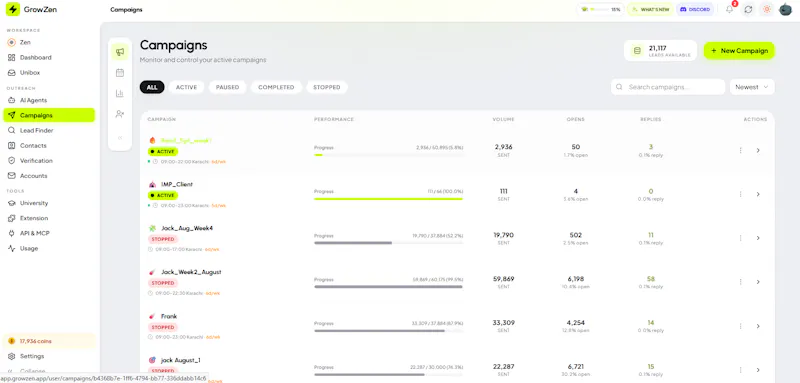Click the notifications bell icon
The width and height of the screenshot is (800, 383).
point(730,9)
